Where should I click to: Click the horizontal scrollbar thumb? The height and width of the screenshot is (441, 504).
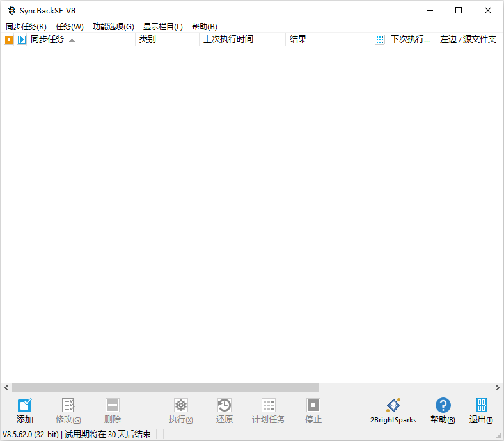pyautogui.click(x=166, y=387)
